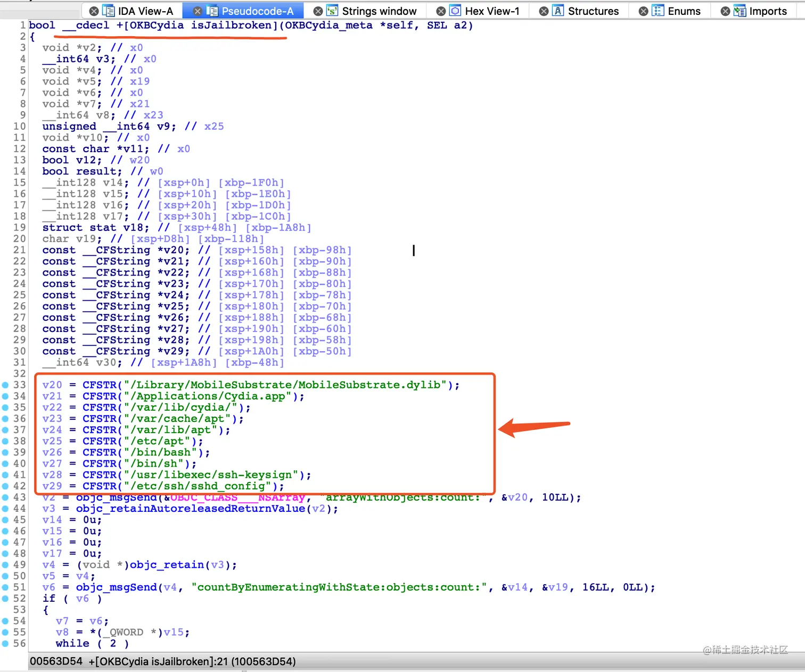Toggle breakpoint dot on line 56
The width and height of the screenshot is (805, 672).
pos(5,643)
